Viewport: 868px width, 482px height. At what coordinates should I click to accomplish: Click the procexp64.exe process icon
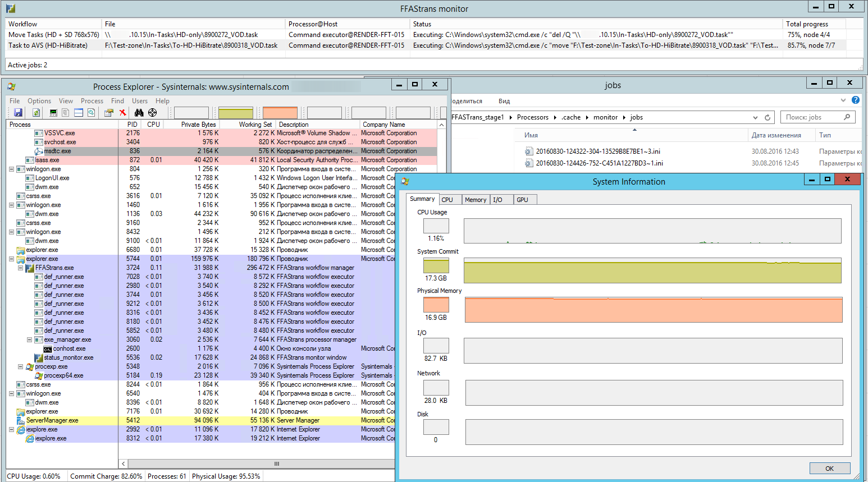(39, 375)
